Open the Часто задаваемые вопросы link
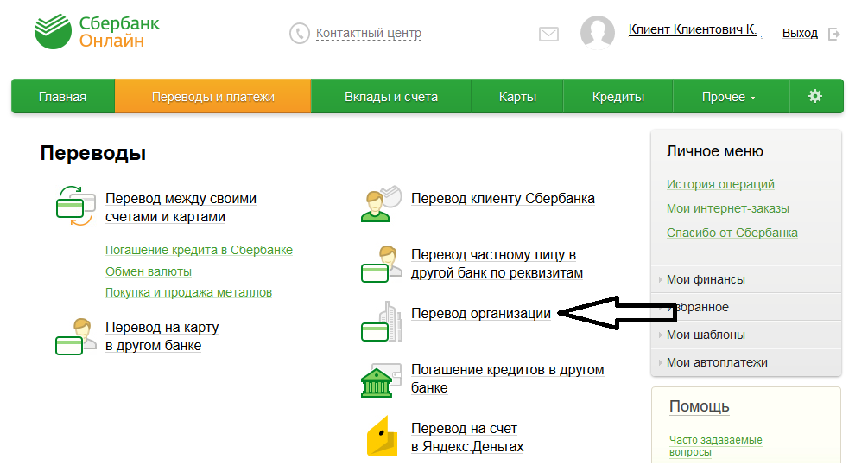Image resolution: width=868 pixels, height=466 pixels. [715, 445]
